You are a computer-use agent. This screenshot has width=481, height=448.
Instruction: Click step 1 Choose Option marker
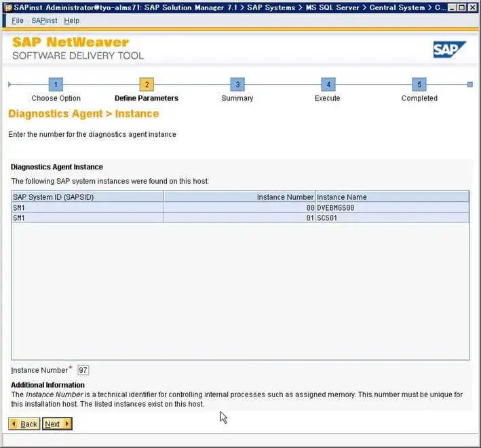click(56, 85)
